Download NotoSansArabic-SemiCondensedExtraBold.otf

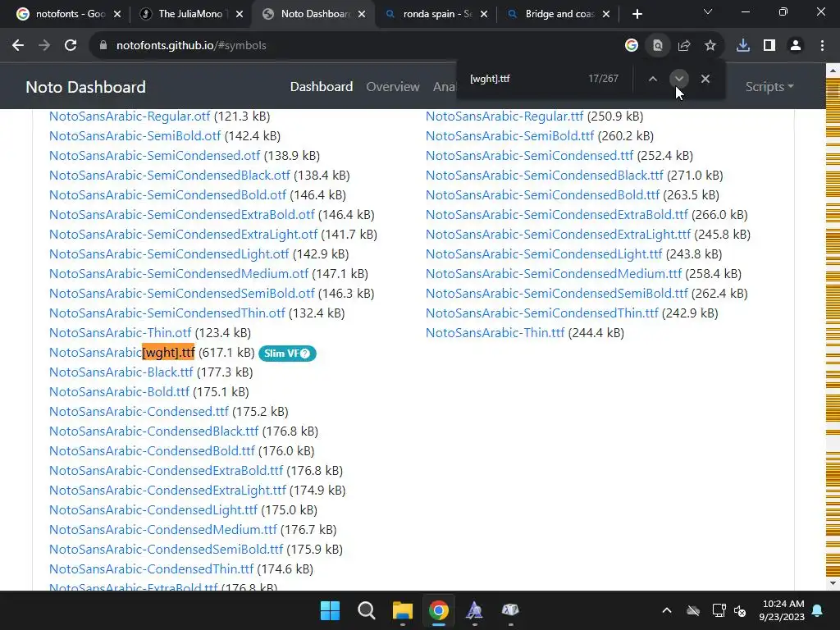181,215
